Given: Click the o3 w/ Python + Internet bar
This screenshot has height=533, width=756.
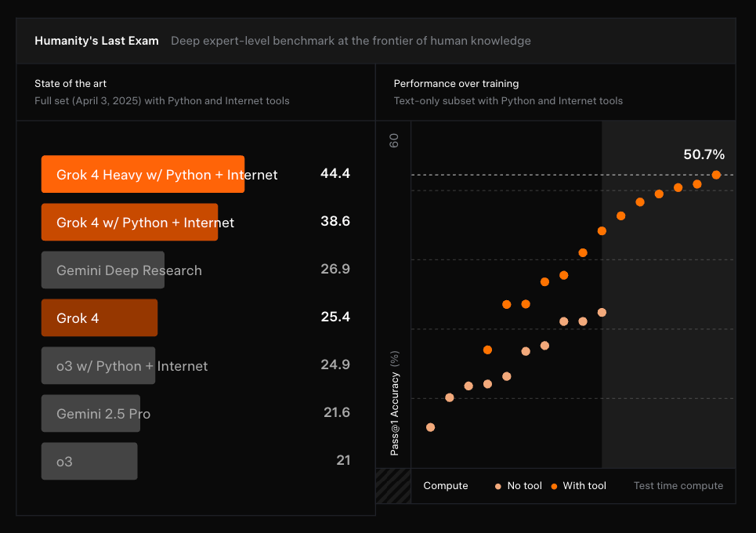Looking at the screenshot, I should click(x=99, y=365).
